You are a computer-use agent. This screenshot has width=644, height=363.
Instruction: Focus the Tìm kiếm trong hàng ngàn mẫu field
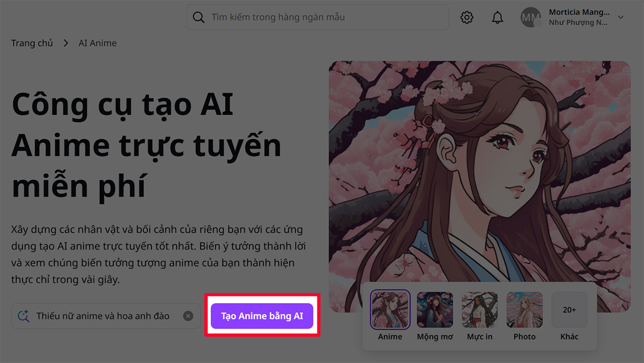322,18
